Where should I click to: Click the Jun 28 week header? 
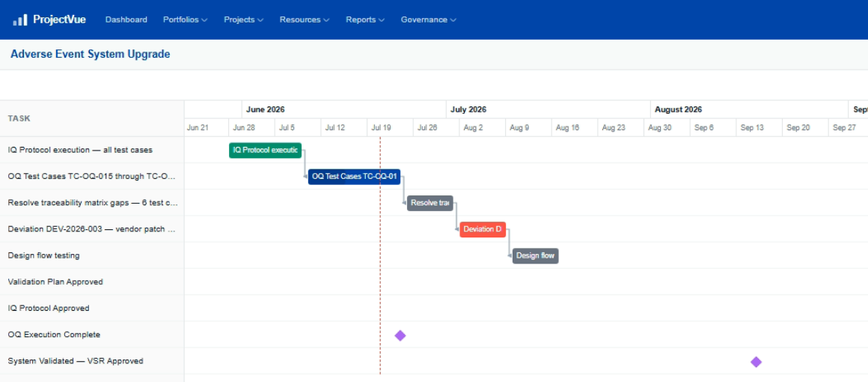coord(252,127)
